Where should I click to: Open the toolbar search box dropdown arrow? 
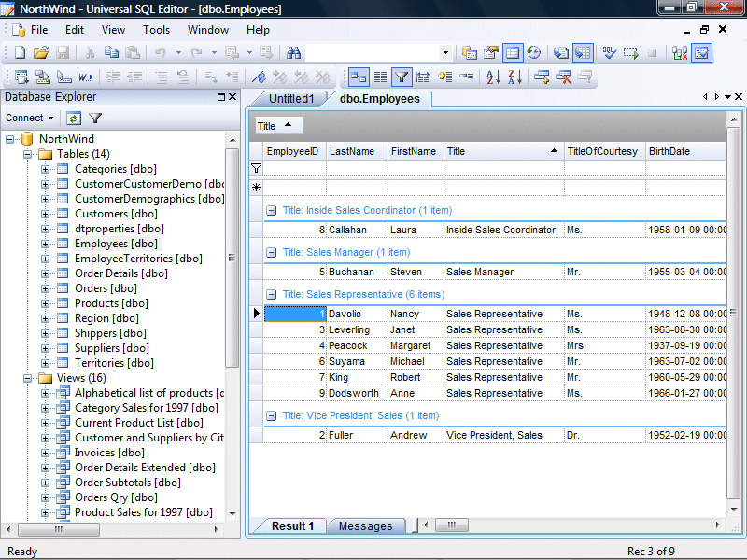(x=445, y=53)
